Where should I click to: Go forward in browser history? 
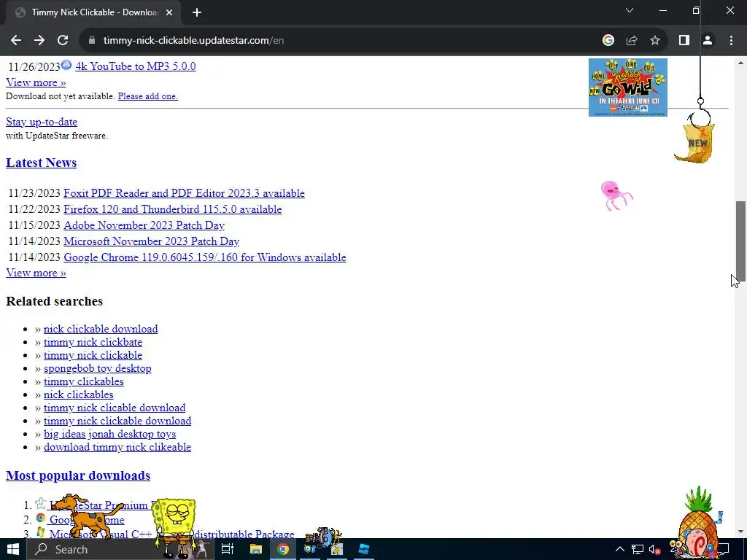[x=39, y=41]
